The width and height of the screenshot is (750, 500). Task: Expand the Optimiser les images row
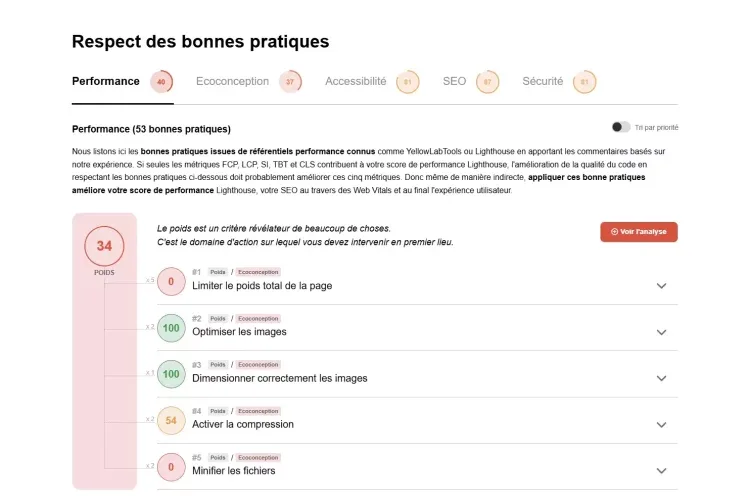click(417, 328)
